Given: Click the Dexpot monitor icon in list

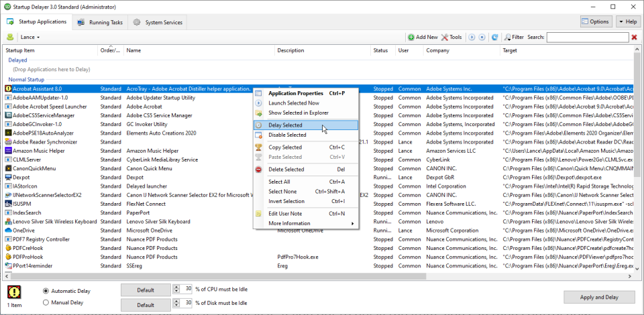Looking at the screenshot, I should coord(8,177).
